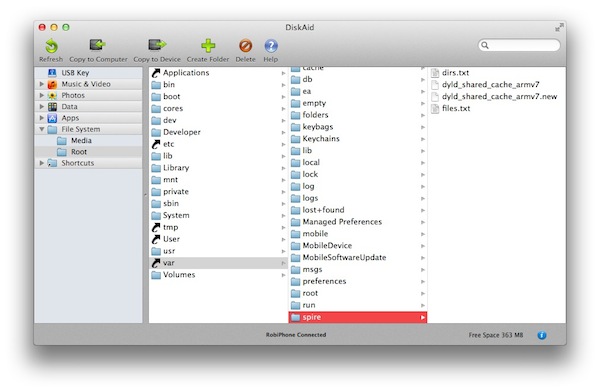Click the Refresh label
Screen dimensions: 600x392
click(x=51, y=59)
